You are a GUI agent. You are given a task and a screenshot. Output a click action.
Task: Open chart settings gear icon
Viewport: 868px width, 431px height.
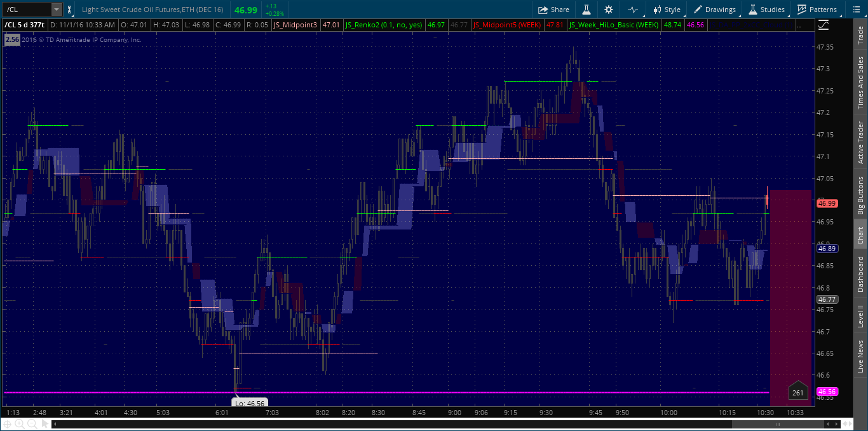pos(609,10)
